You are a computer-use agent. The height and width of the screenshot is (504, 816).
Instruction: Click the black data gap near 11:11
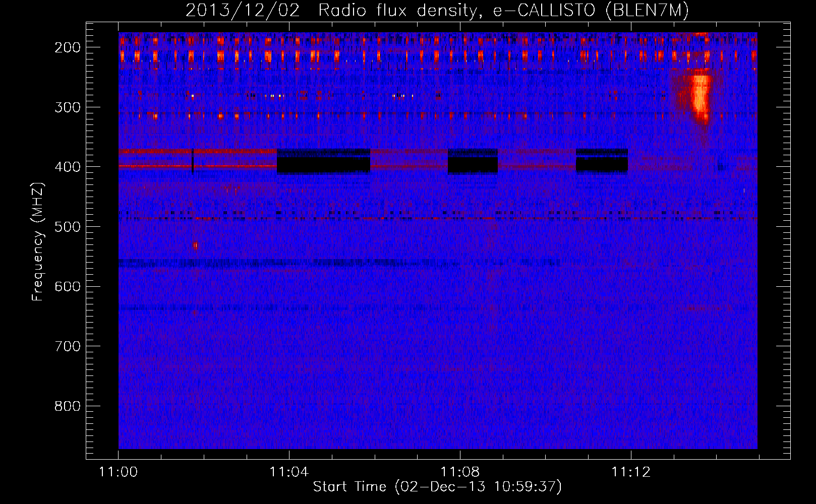pyautogui.click(x=602, y=161)
